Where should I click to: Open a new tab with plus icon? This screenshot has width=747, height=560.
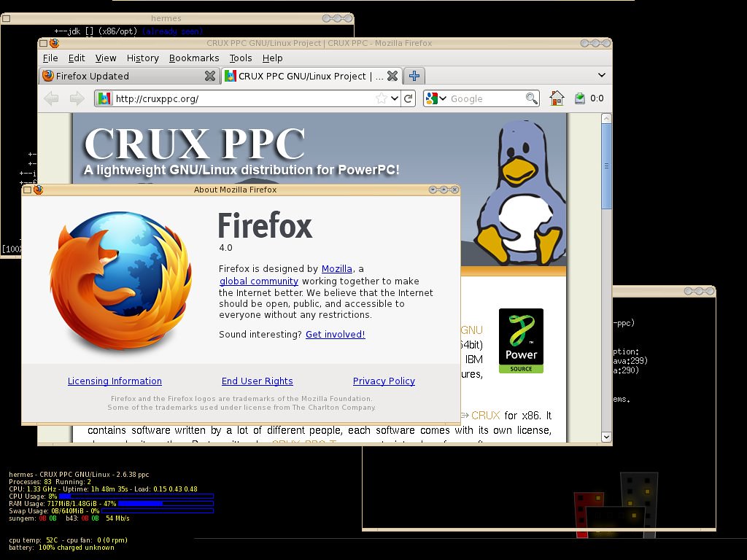tap(414, 76)
